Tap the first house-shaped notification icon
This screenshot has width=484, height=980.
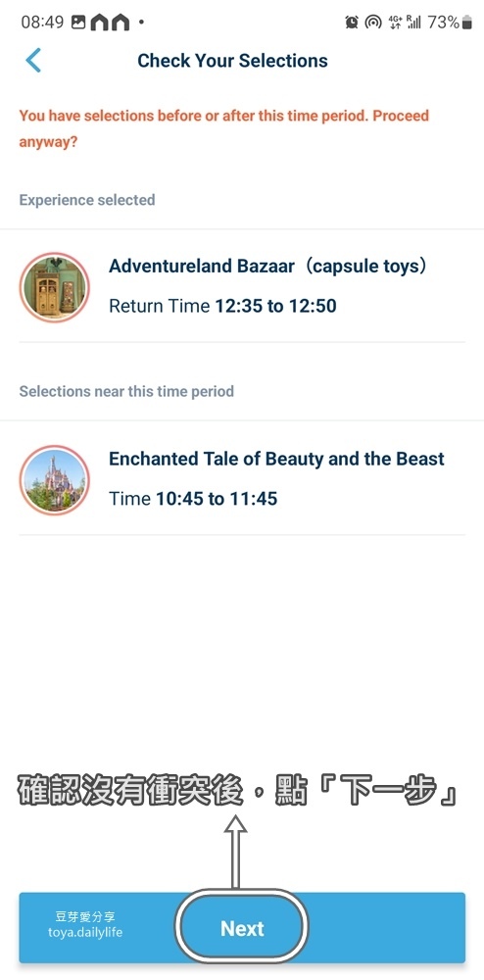point(99,23)
